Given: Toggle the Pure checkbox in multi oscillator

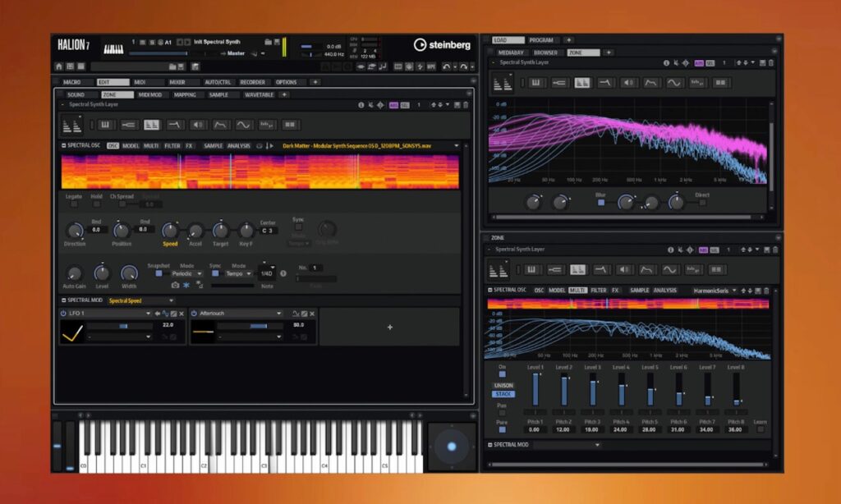Looking at the screenshot, I should tap(502, 429).
